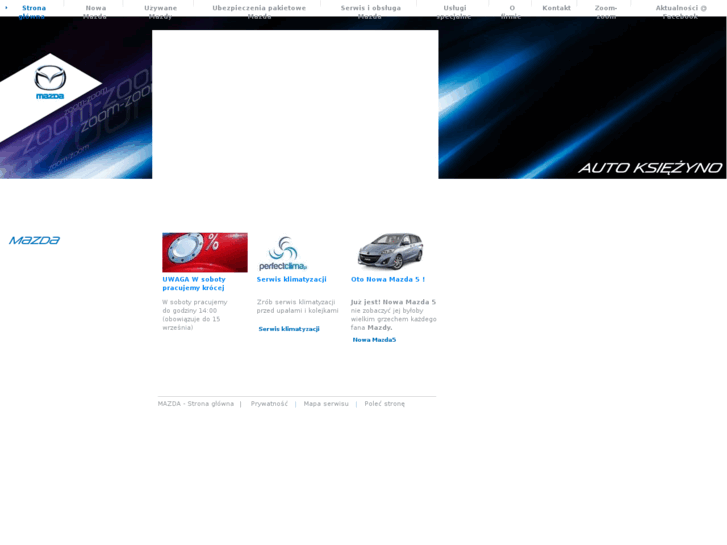727x545 pixels.
Task: Click MAZDA - Strona główna footer link
Action: pyautogui.click(x=196, y=404)
